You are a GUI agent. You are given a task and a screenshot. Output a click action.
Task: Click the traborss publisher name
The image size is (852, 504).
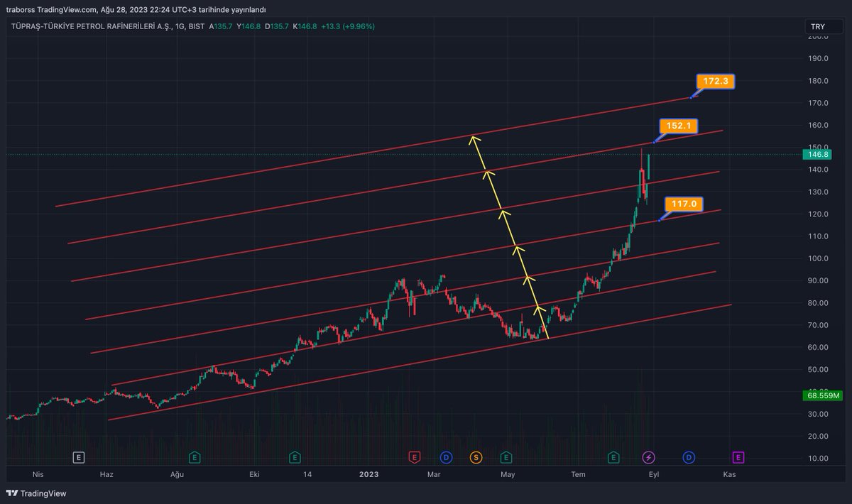(21, 9)
